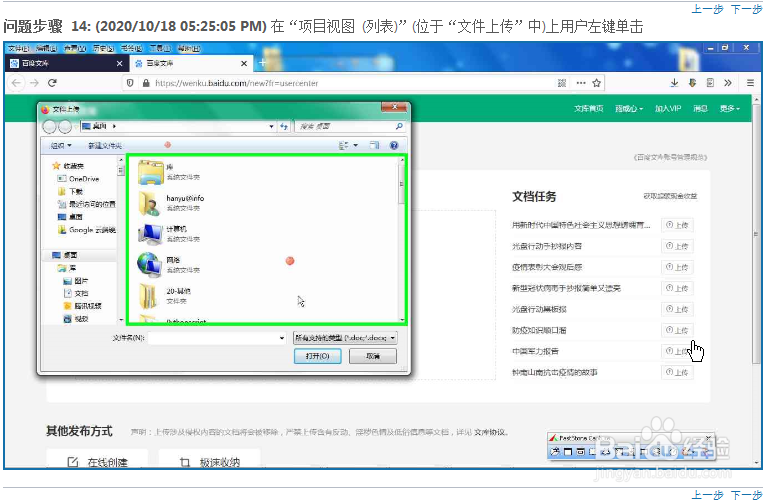Click 上传 for 光盘行动手抄报内容

coord(677,246)
